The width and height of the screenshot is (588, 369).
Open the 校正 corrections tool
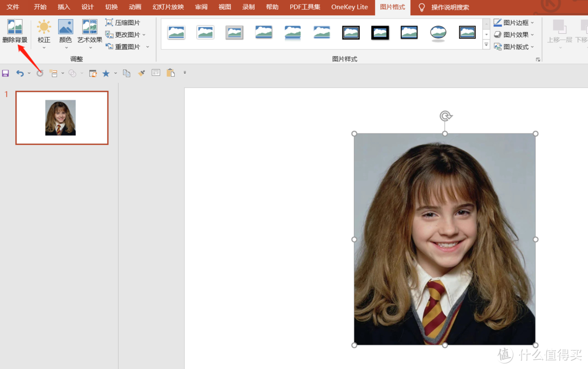tap(44, 34)
